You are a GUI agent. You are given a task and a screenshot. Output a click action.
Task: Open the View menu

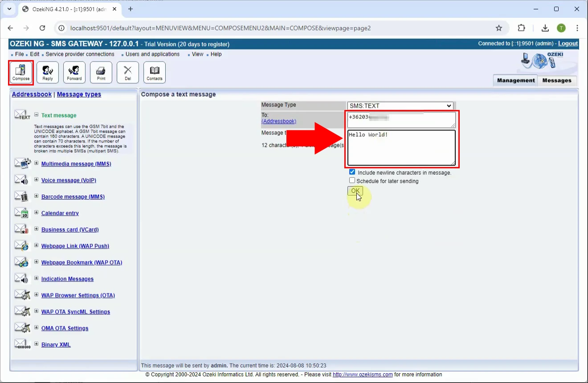[x=198, y=54]
